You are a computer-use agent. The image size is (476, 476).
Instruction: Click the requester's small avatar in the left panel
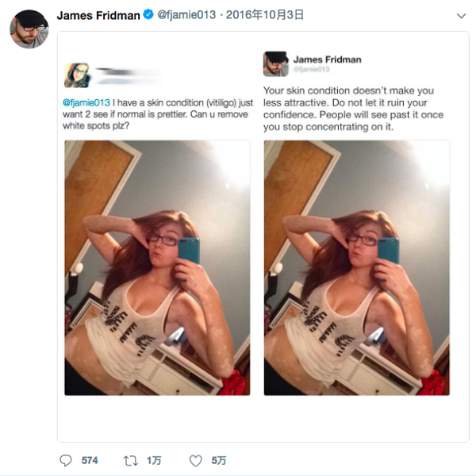(77, 75)
